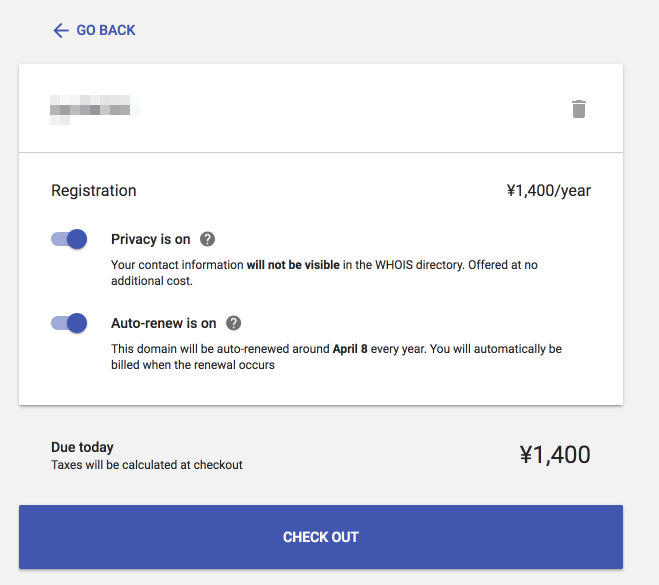
Task: Proceed with the CHECK OUT button
Action: (321, 537)
